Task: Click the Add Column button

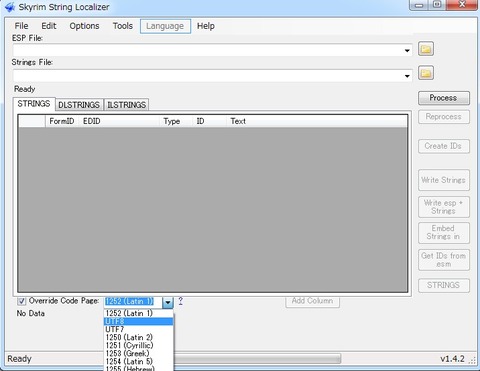Action: point(312,301)
